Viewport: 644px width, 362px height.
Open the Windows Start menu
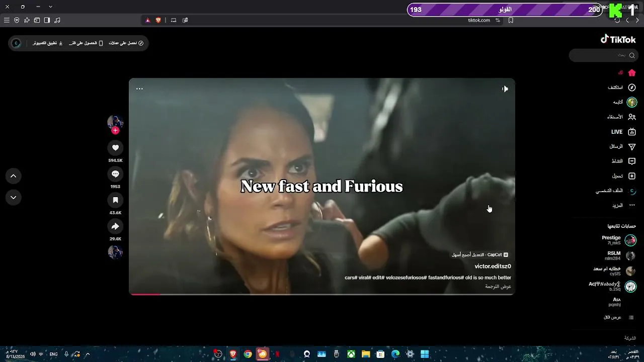(425, 354)
